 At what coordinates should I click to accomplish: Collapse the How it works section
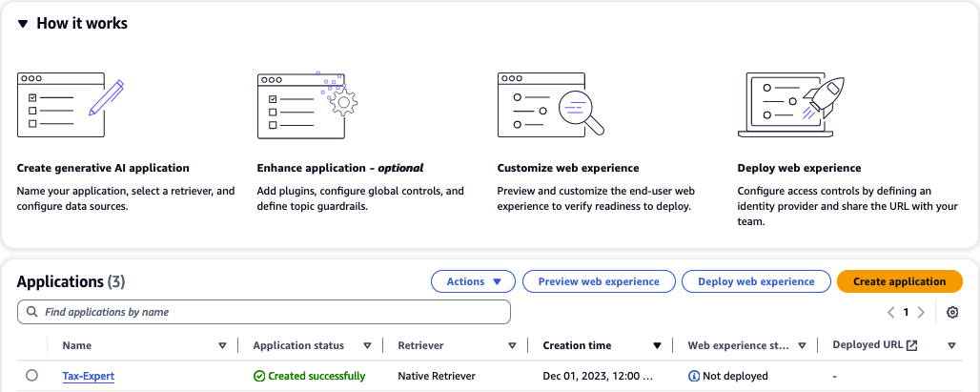24,24
